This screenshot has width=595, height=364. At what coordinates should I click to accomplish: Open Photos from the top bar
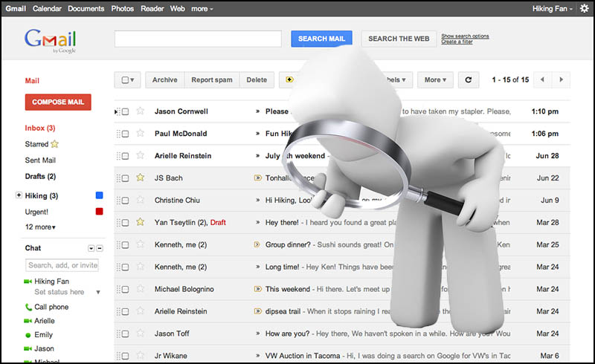click(x=122, y=8)
